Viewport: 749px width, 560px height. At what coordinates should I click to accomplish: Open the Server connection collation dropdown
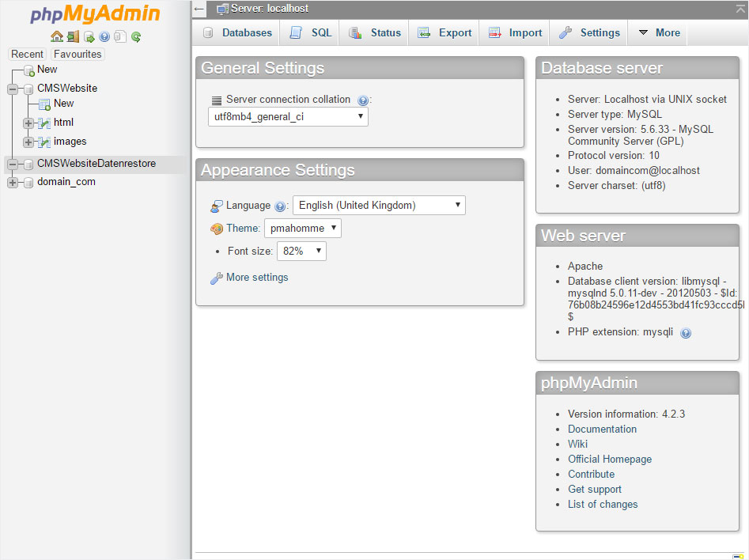pyautogui.click(x=288, y=116)
